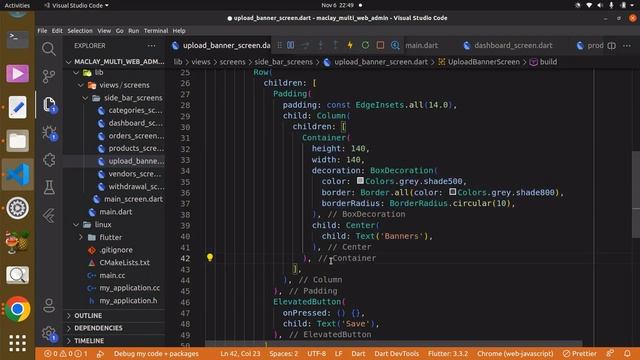Collapse the views/screens folder

pyautogui.click(x=81, y=85)
